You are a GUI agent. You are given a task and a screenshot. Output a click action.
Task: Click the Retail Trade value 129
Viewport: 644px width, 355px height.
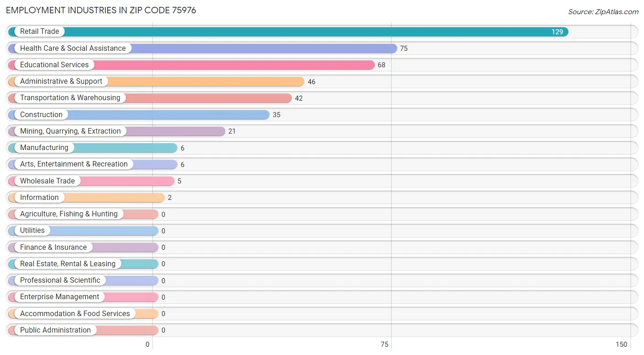(x=557, y=32)
